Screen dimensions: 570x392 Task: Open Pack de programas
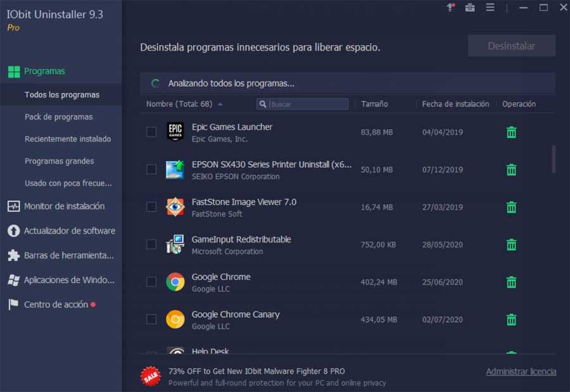(58, 117)
